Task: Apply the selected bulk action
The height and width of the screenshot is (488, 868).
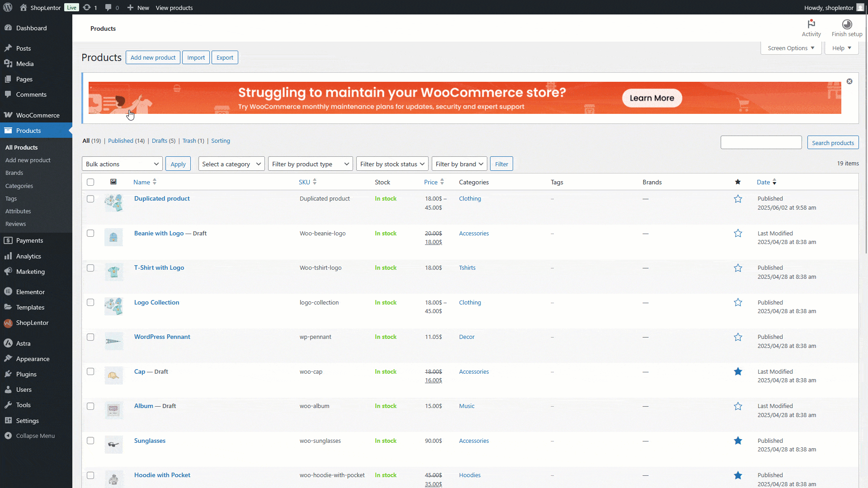Action: [x=178, y=164]
